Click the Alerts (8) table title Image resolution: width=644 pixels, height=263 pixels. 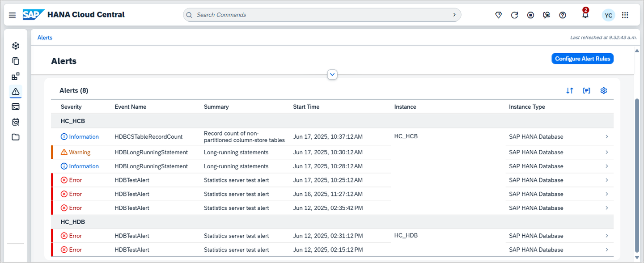coord(74,90)
